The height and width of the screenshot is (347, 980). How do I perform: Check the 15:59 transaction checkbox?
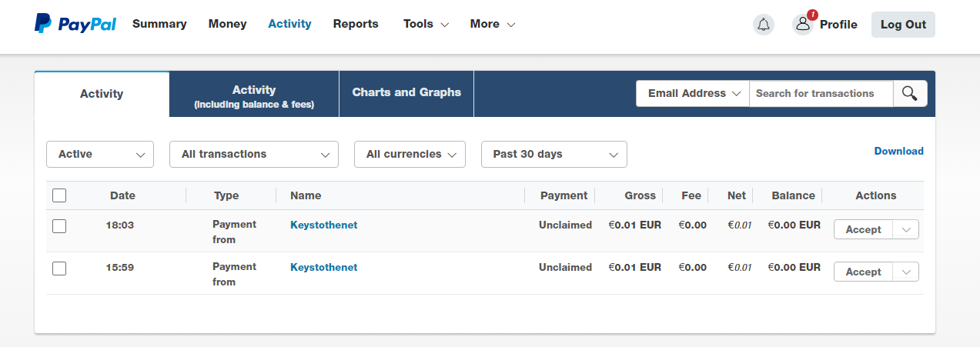click(x=59, y=269)
